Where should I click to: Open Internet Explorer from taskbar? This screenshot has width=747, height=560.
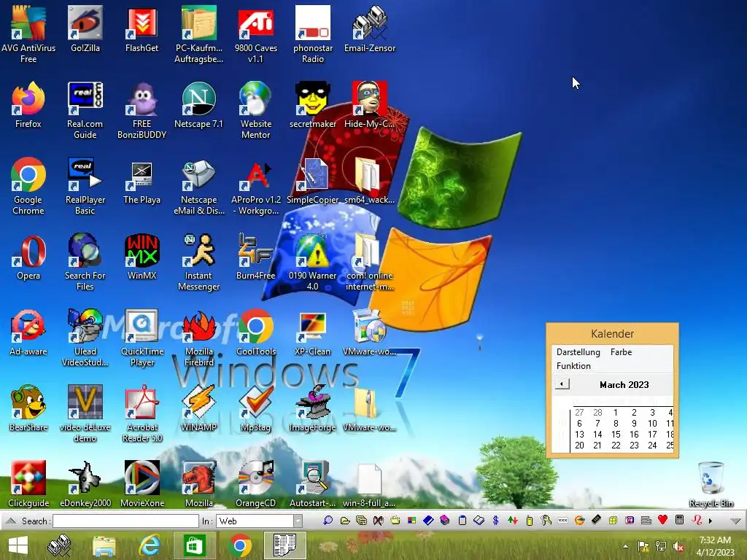coord(149,545)
